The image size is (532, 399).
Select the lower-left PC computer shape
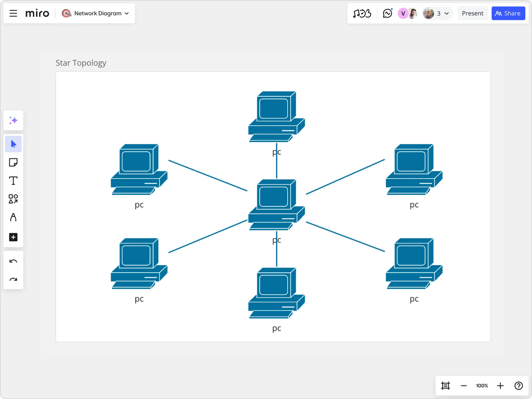[x=139, y=264]
